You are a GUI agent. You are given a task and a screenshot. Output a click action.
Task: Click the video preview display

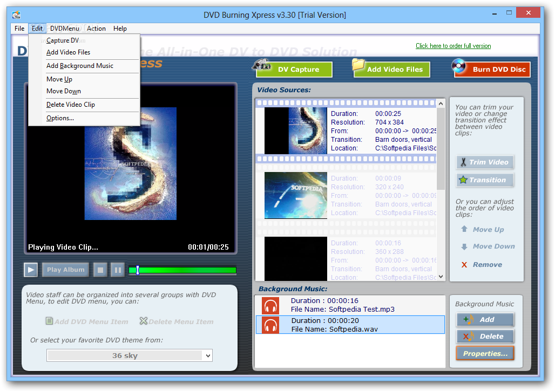tap(130, 168)
